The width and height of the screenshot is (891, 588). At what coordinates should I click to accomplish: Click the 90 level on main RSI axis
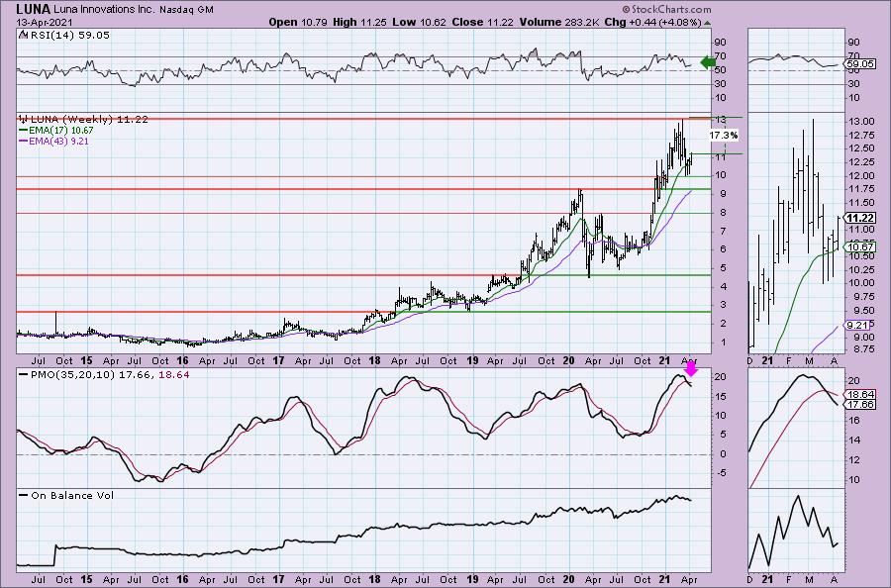[720, 43]
